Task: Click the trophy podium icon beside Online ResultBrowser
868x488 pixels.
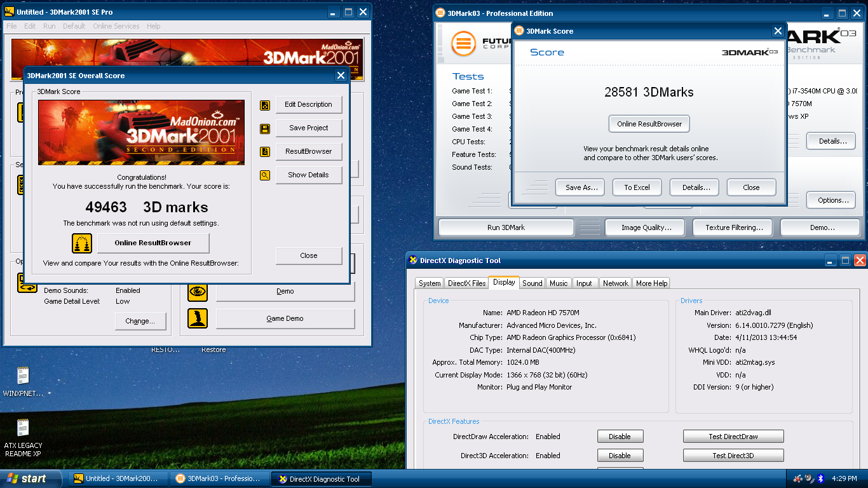Action: pyautogui.click(x=82, y=243)
